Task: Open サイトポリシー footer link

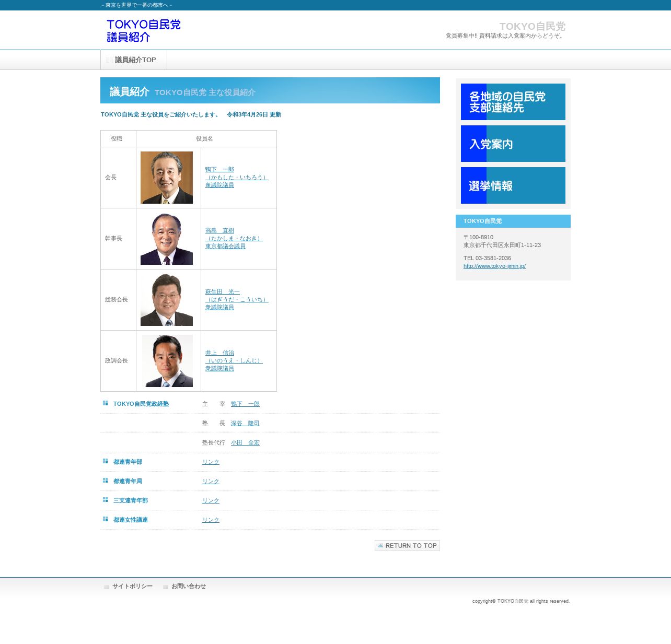Action: coord(132,586)
